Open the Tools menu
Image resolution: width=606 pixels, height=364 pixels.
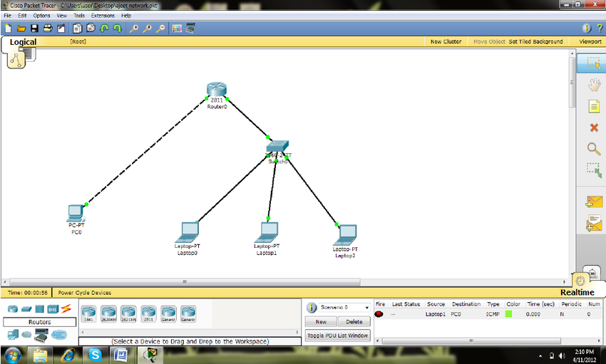79,16
